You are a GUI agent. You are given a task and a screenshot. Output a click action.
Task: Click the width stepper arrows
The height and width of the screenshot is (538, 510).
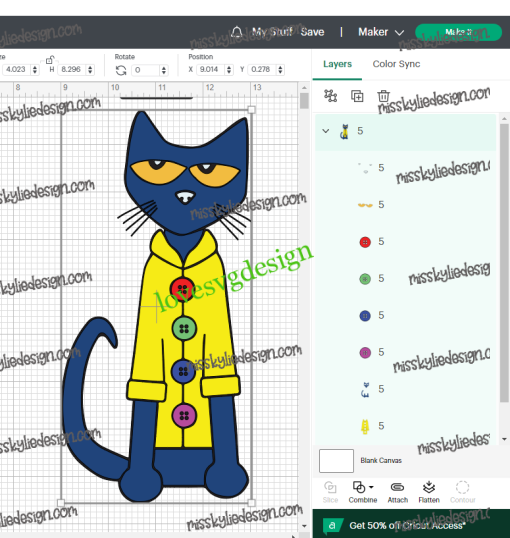pyautogui.click(x=35, y=70)
